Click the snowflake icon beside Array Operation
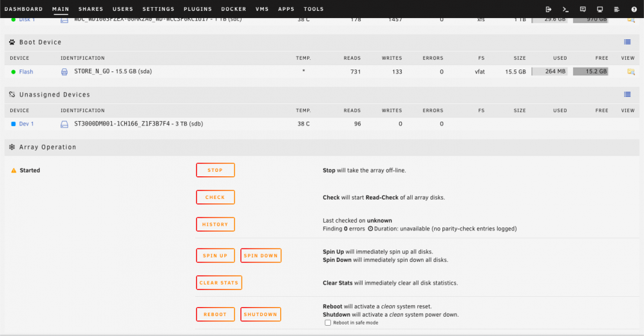This screenshot has height=336, width=644. pyautogui.click(x=12, y=147)
